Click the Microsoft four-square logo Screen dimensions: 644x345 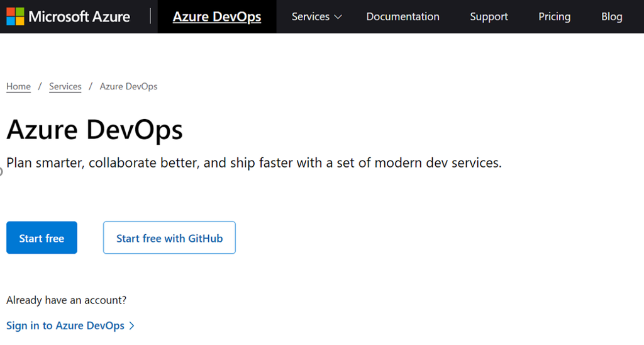[15, 16]
